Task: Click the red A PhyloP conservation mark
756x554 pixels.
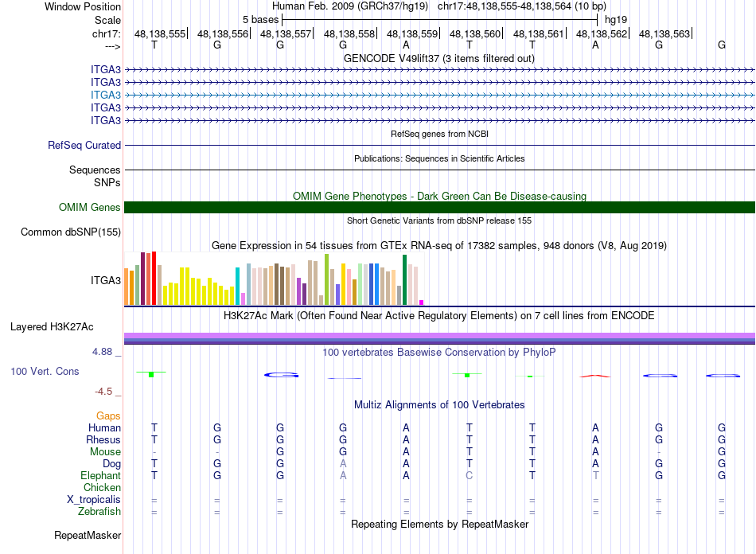Action: coord(595,376)
